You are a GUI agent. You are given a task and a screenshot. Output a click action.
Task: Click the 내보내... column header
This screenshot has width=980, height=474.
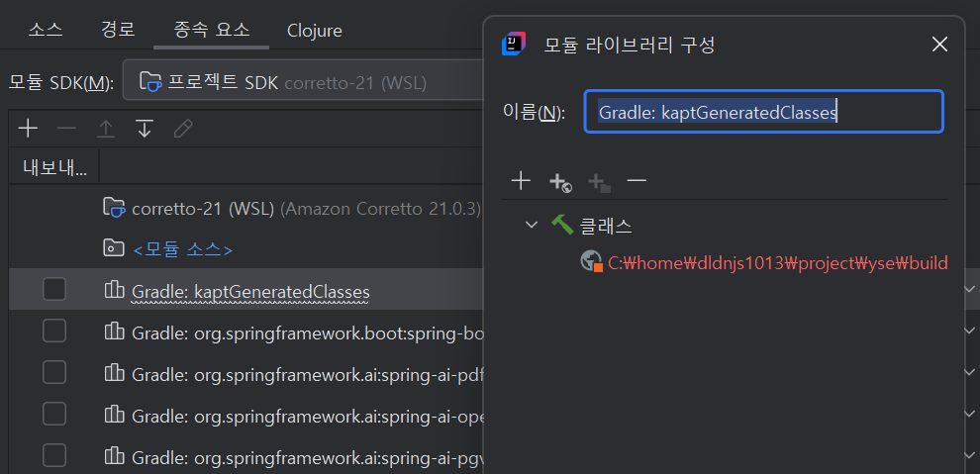coord(55,167)
